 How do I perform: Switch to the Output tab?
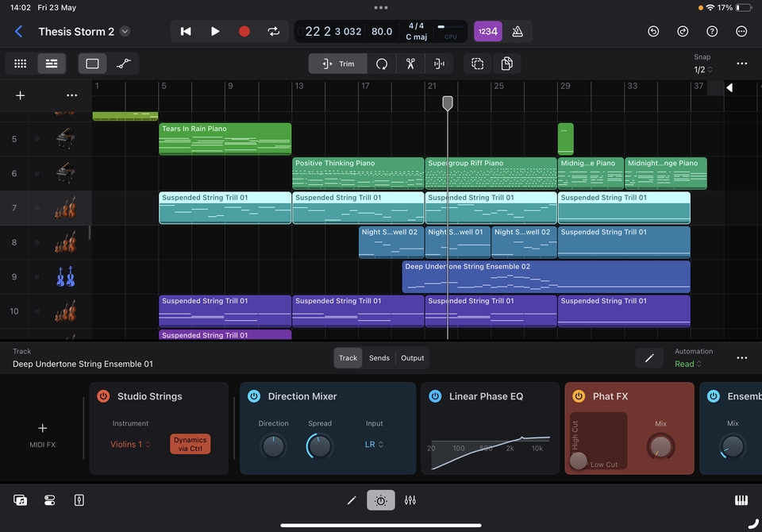(413, 358)
